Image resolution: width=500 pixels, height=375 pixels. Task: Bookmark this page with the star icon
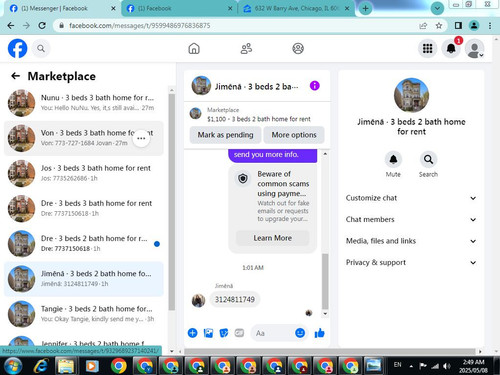point(439,26)
